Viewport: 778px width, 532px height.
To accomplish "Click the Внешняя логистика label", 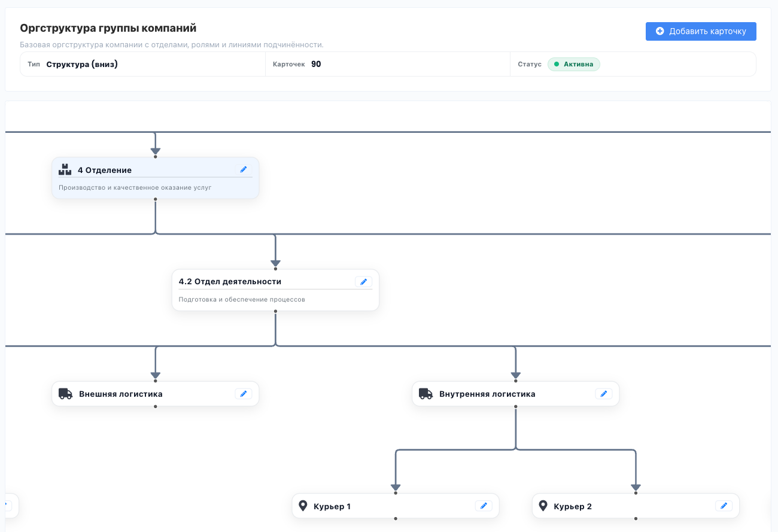I will (x=121, y=394).
